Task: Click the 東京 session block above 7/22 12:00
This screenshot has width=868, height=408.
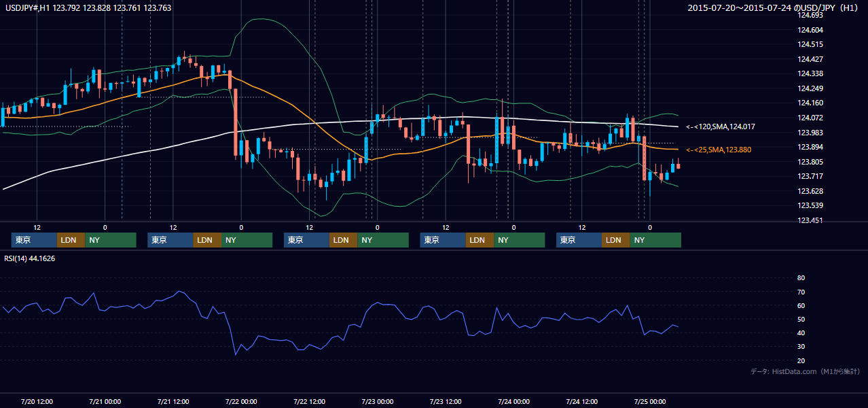Action: [306, 240]
